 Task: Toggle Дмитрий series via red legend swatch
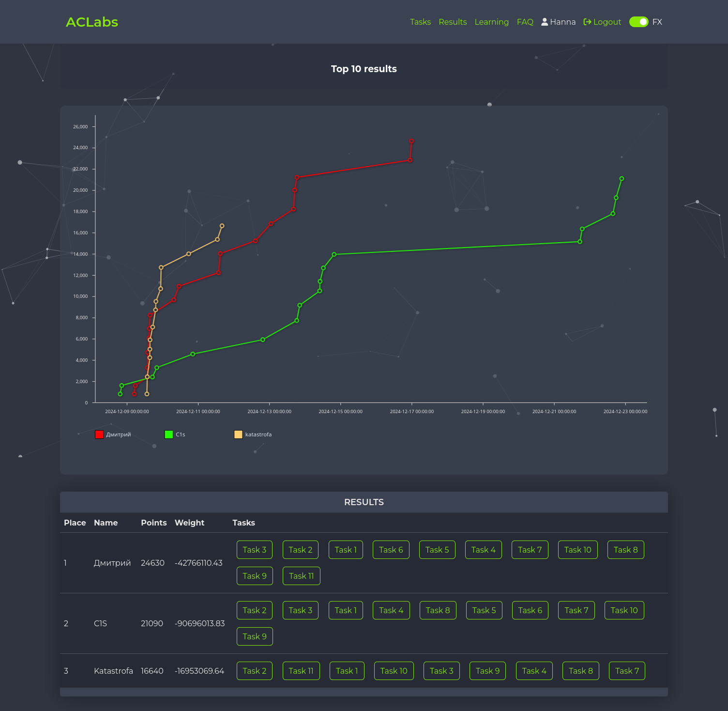[x=99, y=434]
